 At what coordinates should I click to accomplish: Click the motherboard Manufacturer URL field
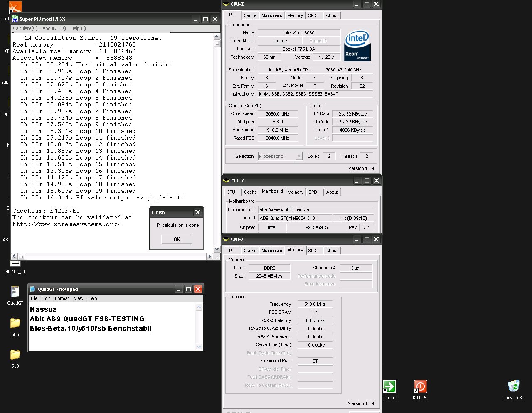316,210
